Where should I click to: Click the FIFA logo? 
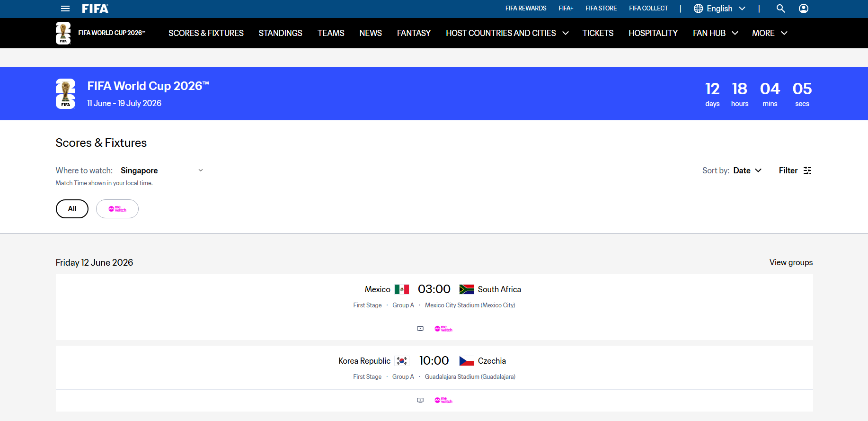click(x=95, y=9)
